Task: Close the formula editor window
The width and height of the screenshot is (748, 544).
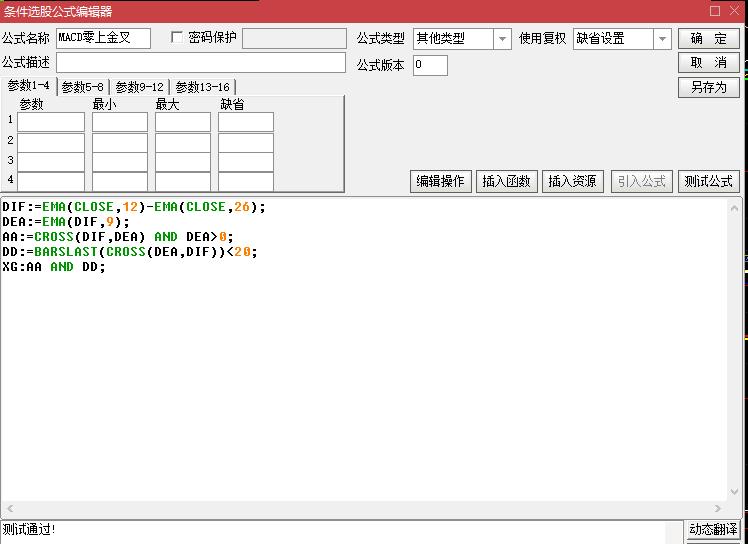Action: coord(735,11)
